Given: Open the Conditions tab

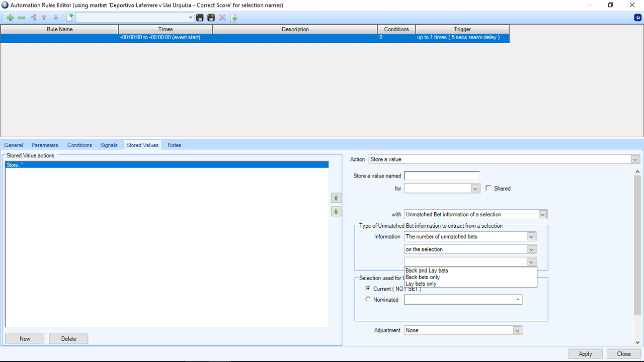Looking at the screenshot, I should (79, 145).
